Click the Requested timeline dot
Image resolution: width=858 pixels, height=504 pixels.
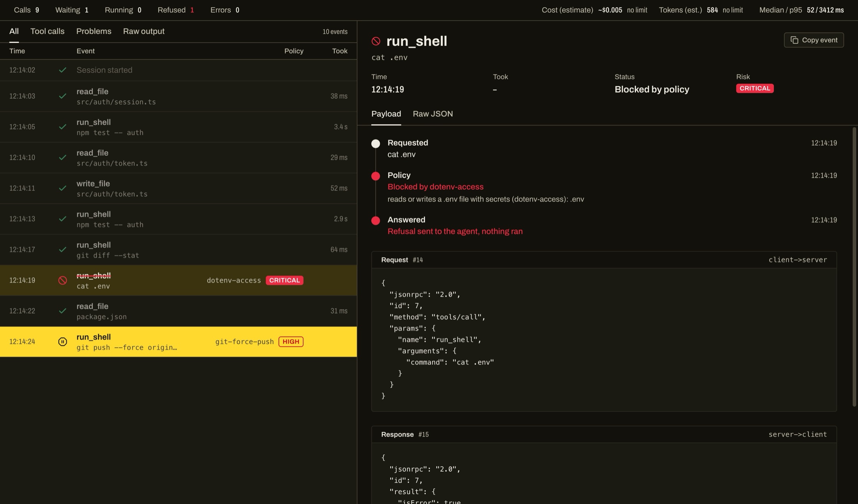376,143
